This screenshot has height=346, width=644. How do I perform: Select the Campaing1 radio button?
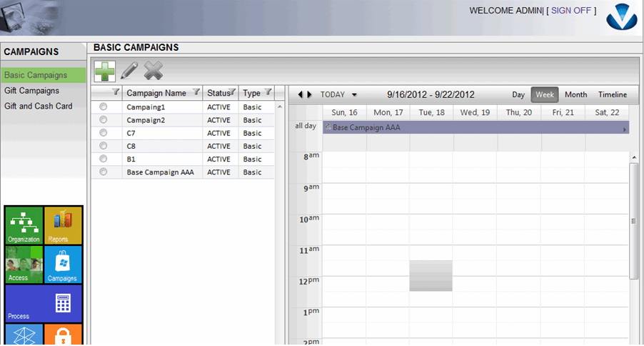(x=104, y=107)
